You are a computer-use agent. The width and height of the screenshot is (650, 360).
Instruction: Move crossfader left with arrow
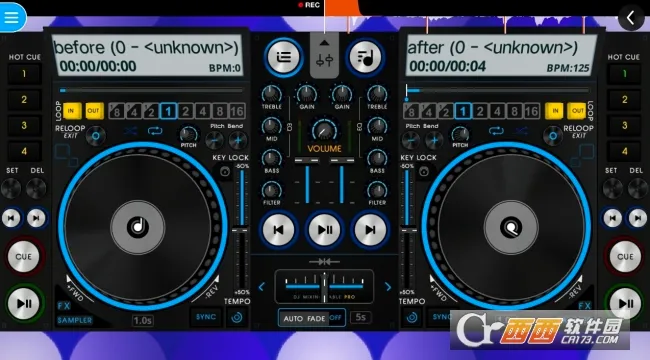pyautogui.click(x=262, y=287)
